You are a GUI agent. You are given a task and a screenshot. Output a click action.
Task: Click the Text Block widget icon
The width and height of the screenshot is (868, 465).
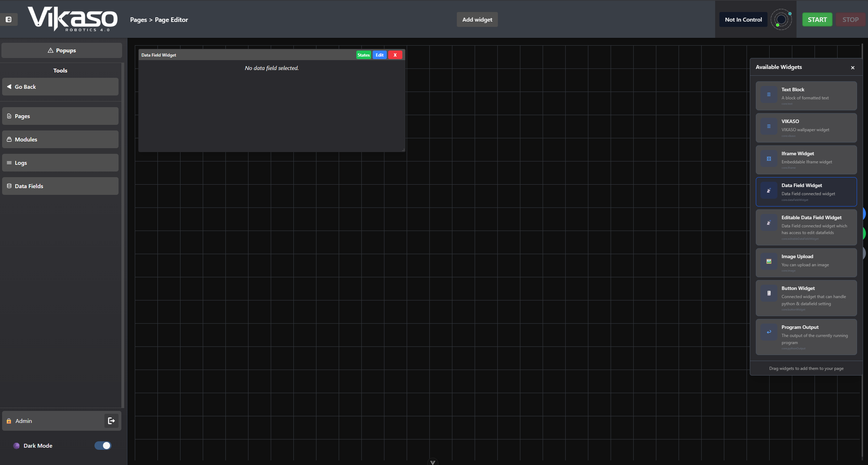point(769,94)
